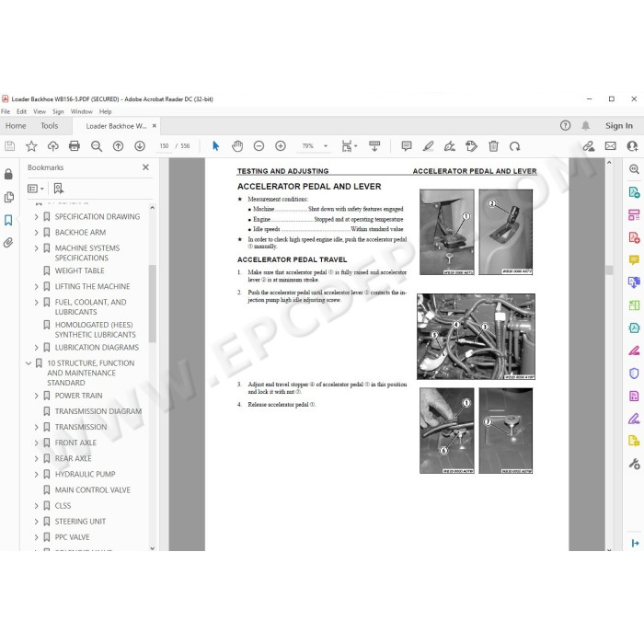Collapse 10 STRUCTURE, FUNCTION section
Screen dimensions: 644x644
(x=29, y=363)
